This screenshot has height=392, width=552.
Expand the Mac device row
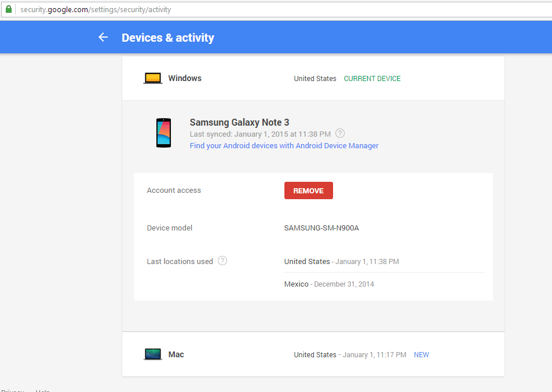point(313,354)
